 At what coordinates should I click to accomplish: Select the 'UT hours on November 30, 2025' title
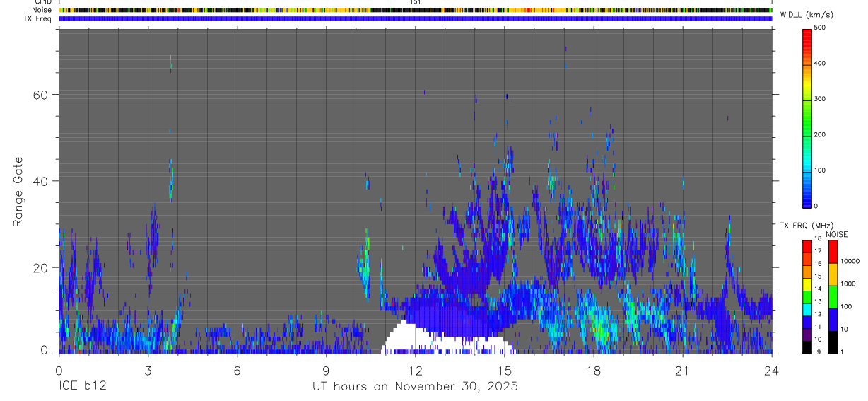tap(415, 387)
